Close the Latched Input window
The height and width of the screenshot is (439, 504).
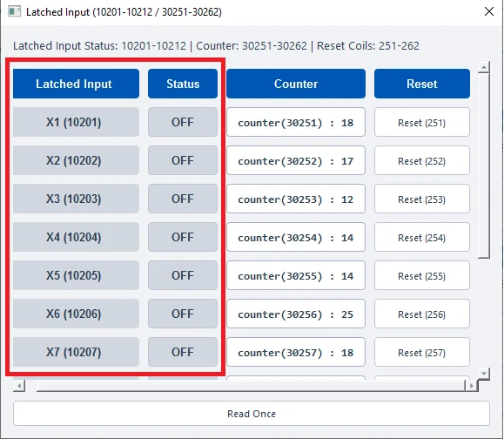pos(489,11)
